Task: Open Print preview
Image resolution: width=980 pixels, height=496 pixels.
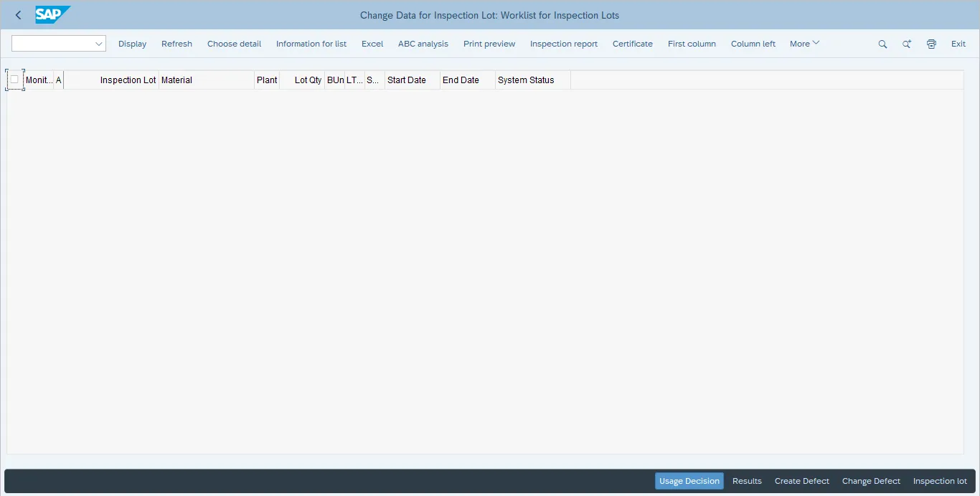Action: point(489,44)
